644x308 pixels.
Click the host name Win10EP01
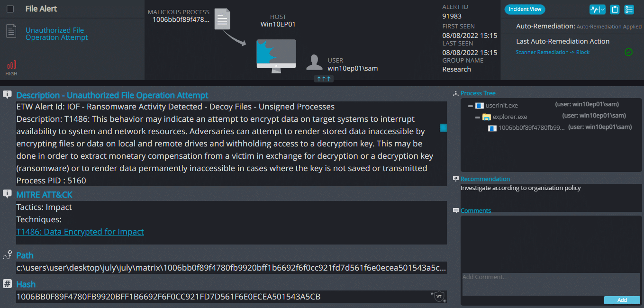tap(278, 24)
